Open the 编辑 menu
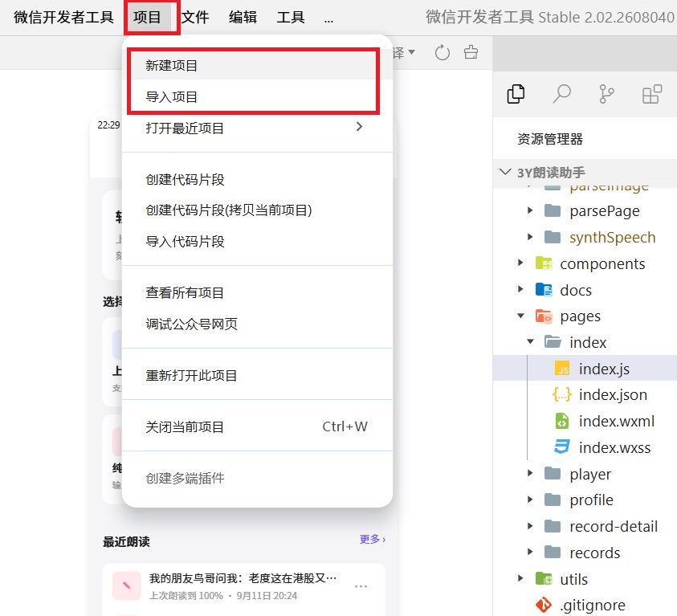The height and width of the screenshot is (616, 677). pos(243,17)
